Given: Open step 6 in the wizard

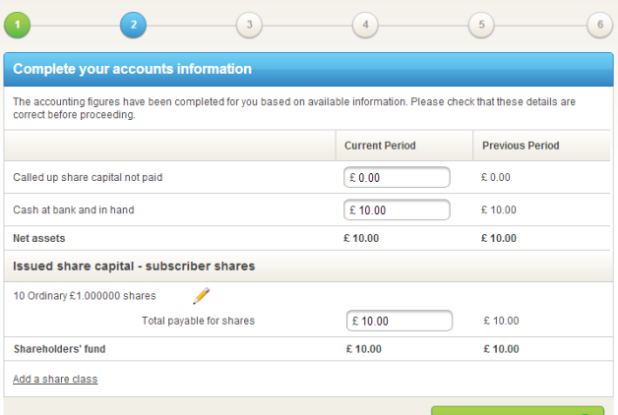Looking at the screenshot, I should tap(599, 25).
